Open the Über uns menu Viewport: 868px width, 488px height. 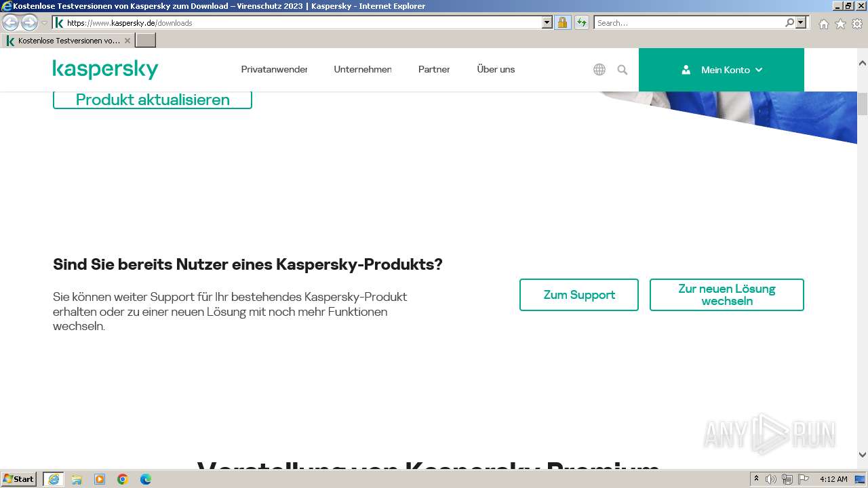click(x=496, y=69)
